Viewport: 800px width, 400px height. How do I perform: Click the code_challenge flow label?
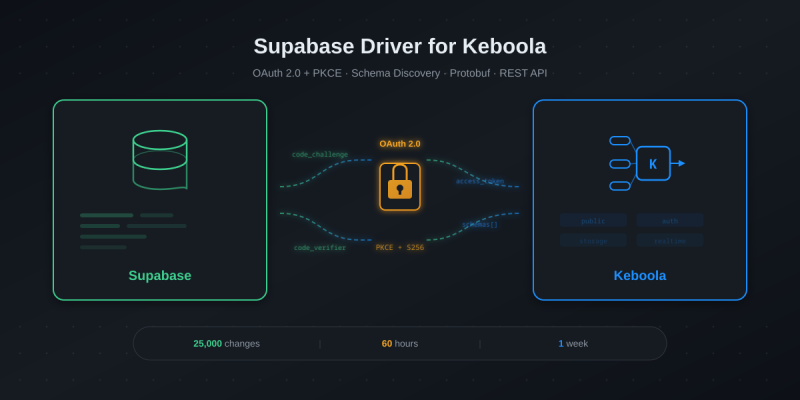coord(320,155)
